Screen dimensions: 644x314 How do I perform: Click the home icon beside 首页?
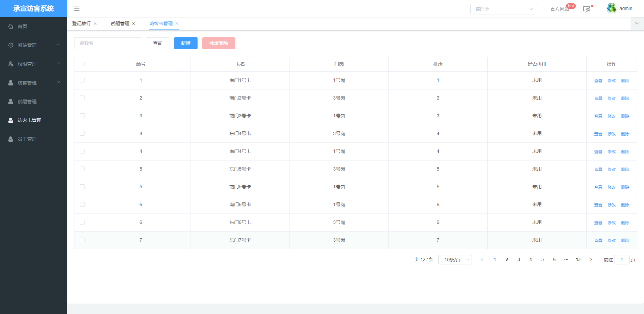coord(11,26)
